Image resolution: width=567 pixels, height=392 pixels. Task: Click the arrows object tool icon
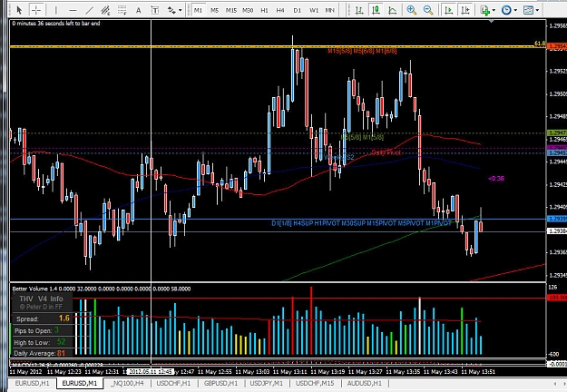point(171,10)
